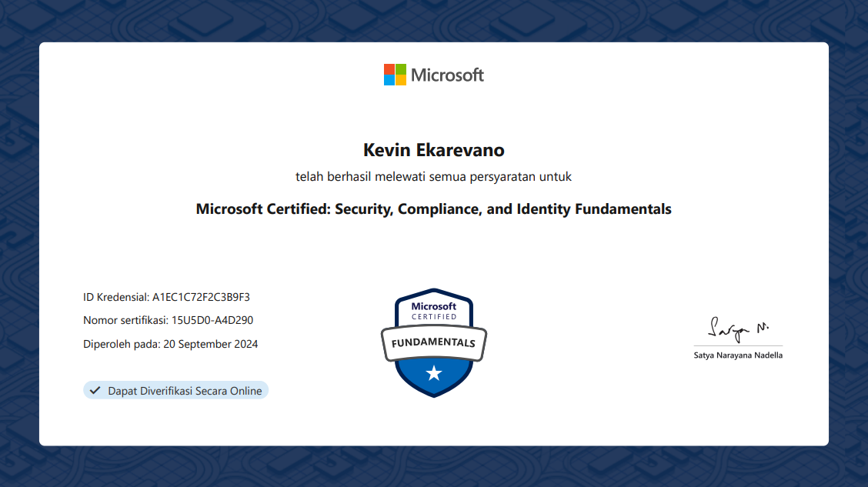Click the FUNDAMENTALS banner on the badge
Viewport: 868px width, 487px height.
click(433, 342)
